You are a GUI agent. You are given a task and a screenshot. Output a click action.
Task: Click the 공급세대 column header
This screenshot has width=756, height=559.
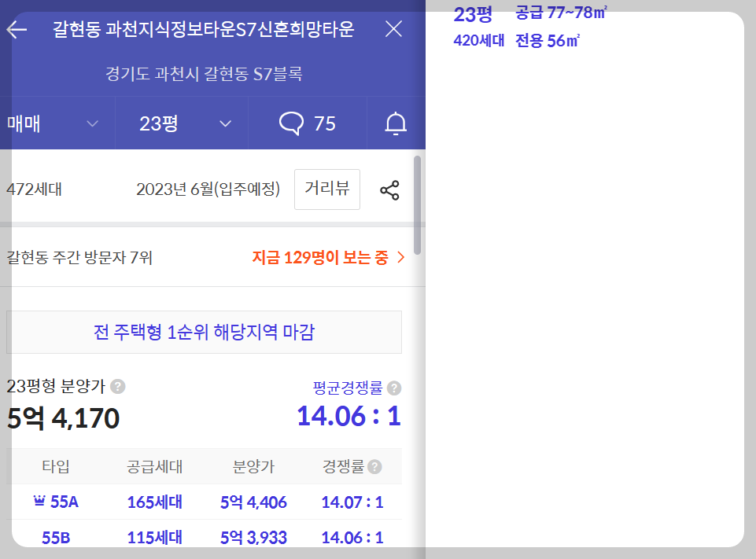[155, 466]
